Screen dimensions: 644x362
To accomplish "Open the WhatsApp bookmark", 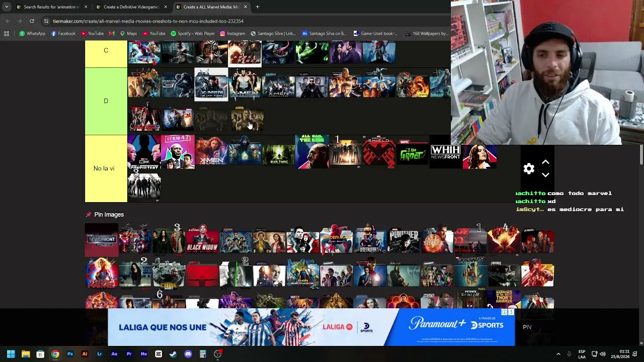I will click(x=32, y=34).
